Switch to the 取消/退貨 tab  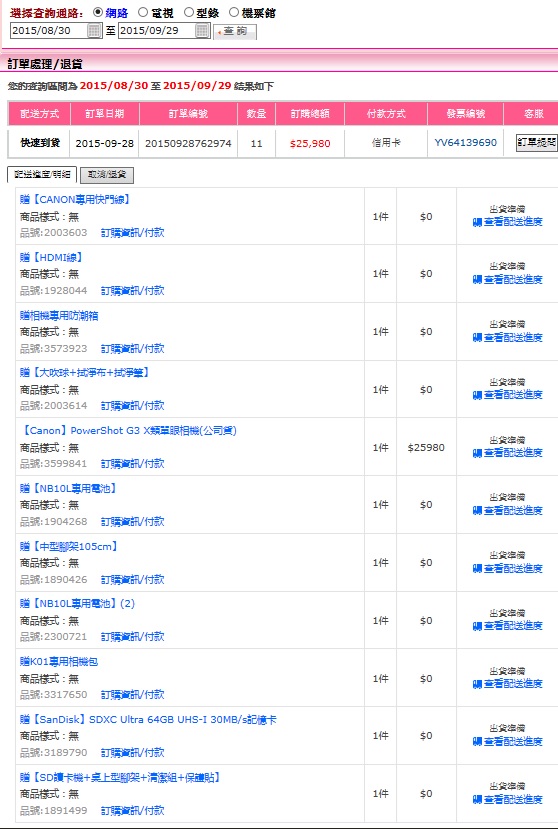(107, 175)
